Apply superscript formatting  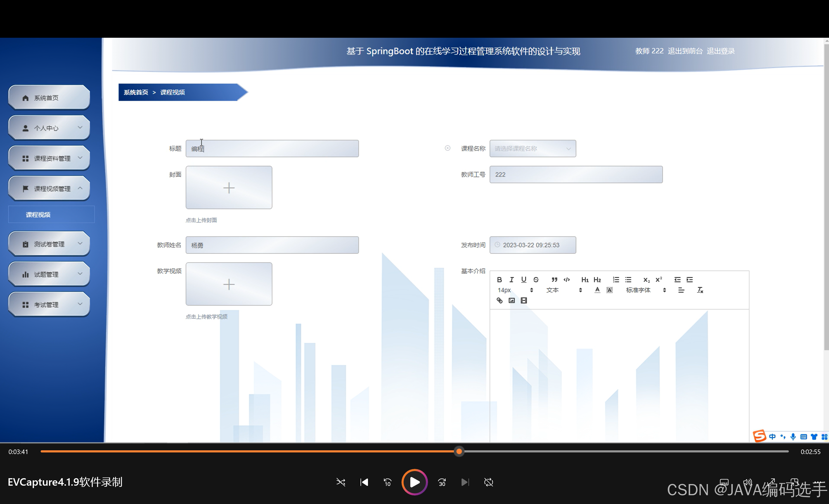(x=659, y=279)
